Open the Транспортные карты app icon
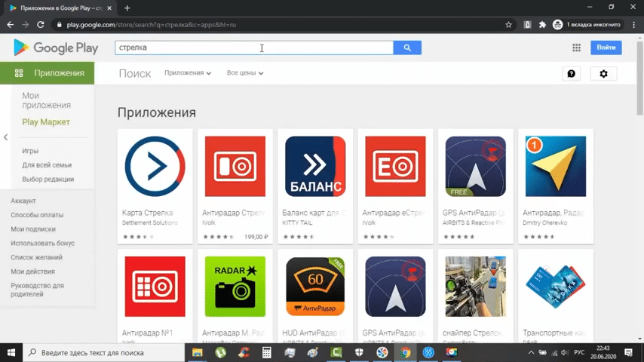This screenshot has width=644, height=362. pyautogui.click(x=555, y=287)
